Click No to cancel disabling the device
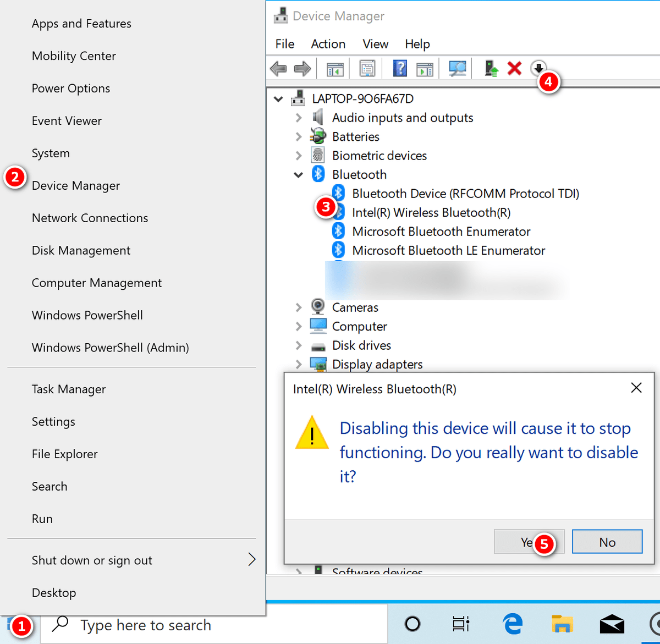Viewport: 660px width, 644px height. tap(607, 541)
